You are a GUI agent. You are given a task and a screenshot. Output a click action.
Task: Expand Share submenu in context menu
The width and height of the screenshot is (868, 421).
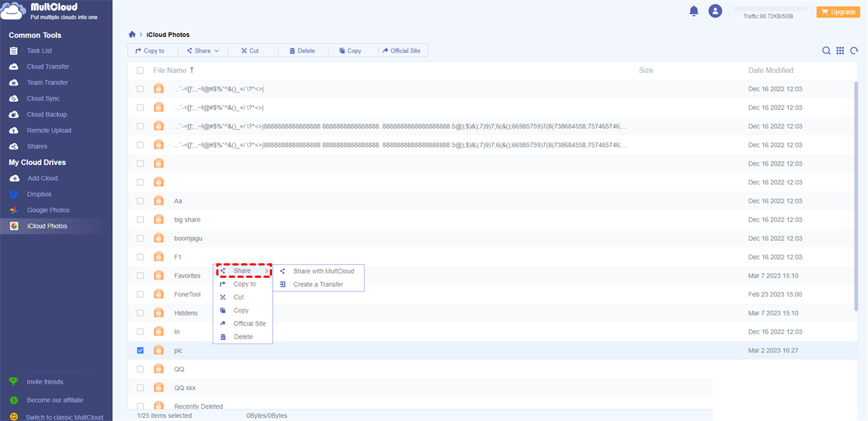pyautogui.click(x=243, y=271)
